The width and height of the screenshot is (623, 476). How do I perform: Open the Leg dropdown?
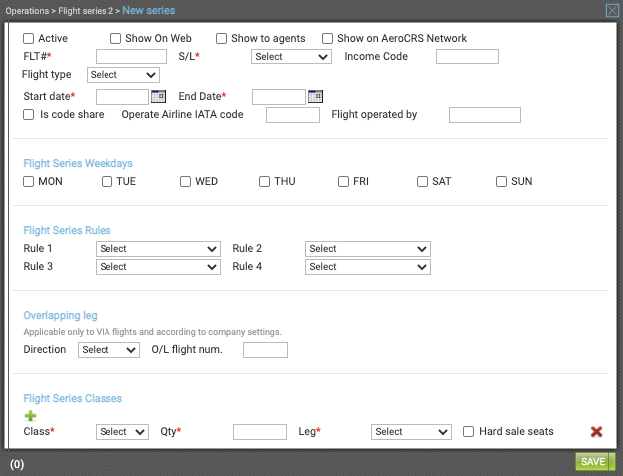pyautogui.click(x=411, y=431)
